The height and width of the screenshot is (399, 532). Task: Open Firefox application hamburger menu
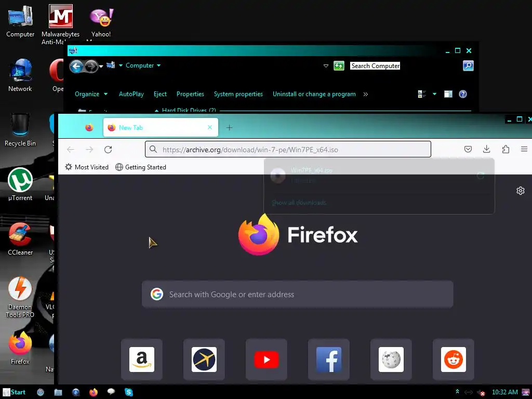coord(524,149)
